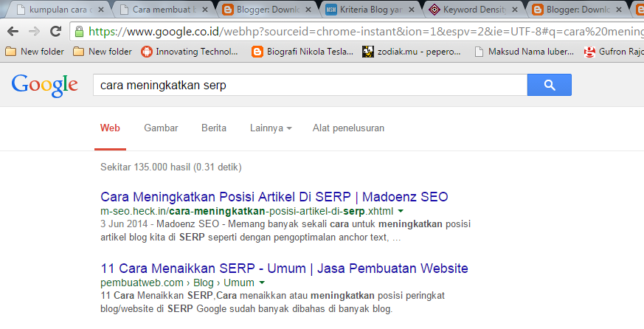Reload the current page
Screen dimensions: 644x329
pos(55,31)
